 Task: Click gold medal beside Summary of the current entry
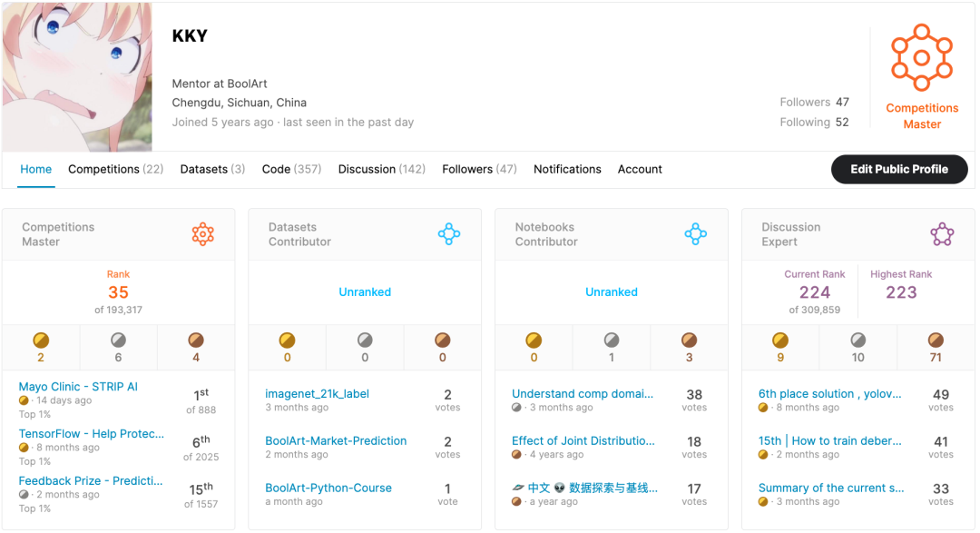point(763,501)
